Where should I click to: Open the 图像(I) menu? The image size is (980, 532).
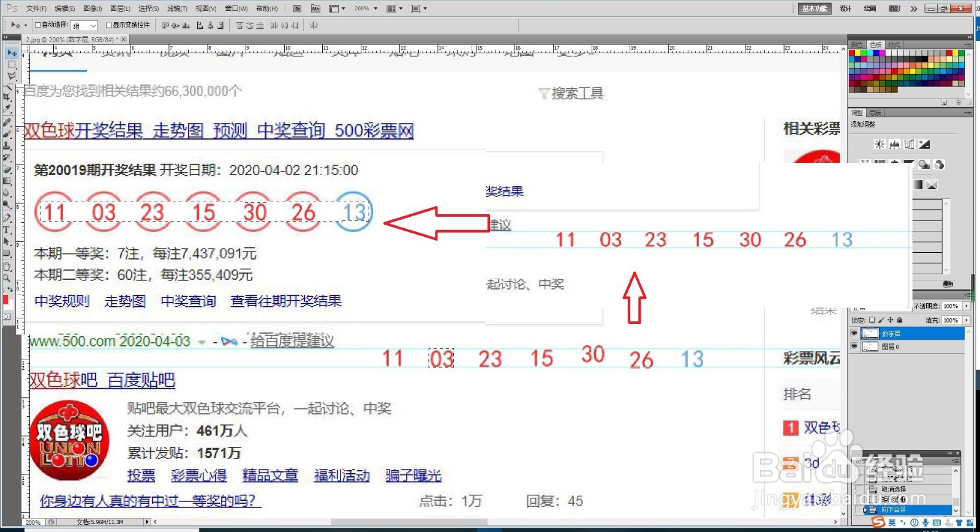[92, 9]
